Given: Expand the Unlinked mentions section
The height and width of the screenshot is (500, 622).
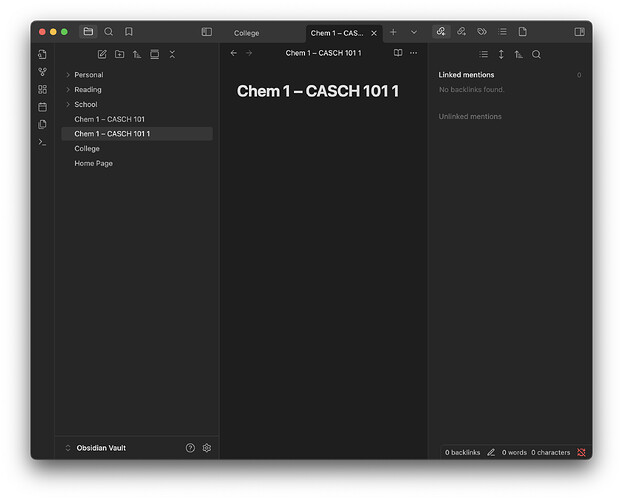Looking at the screenshot, I should pyautogui.click(x=509, y=116).
